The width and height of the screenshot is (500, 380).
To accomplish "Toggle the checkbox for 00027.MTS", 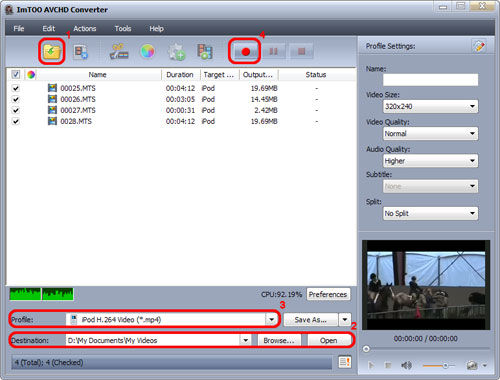I will coord(16,110).
